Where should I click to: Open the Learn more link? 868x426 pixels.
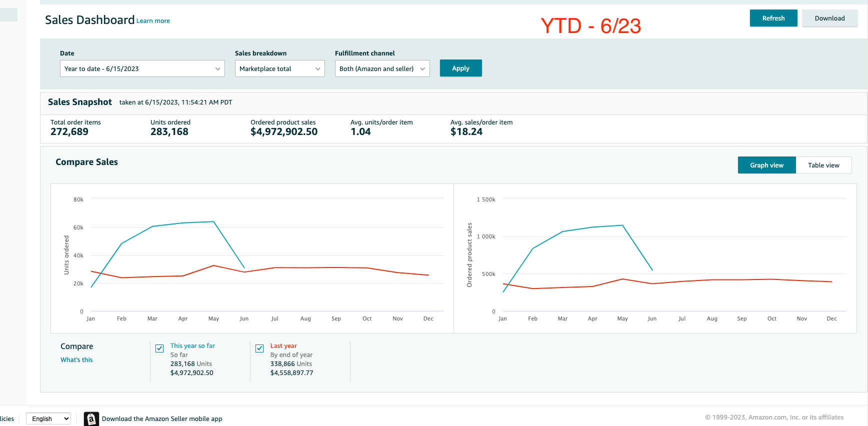[x=153, y=21]
